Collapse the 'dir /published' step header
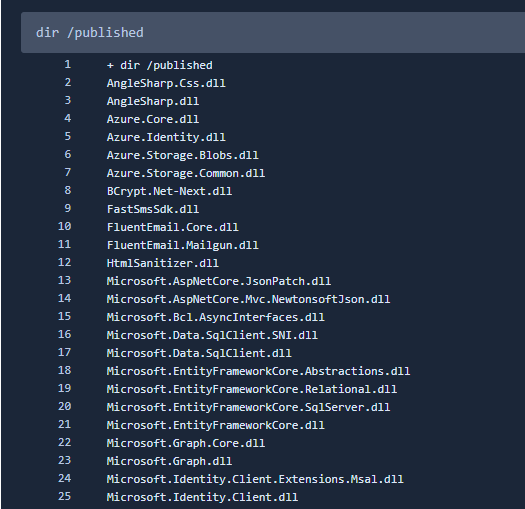Screen dimensions: 525x509 point(273,32)
